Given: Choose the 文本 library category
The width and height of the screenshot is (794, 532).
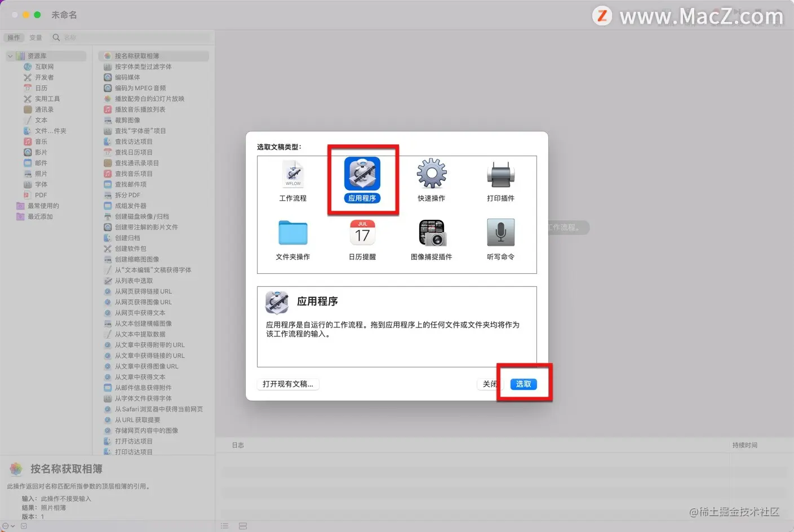Looking at the screenshot, I should tap(41, 120).
